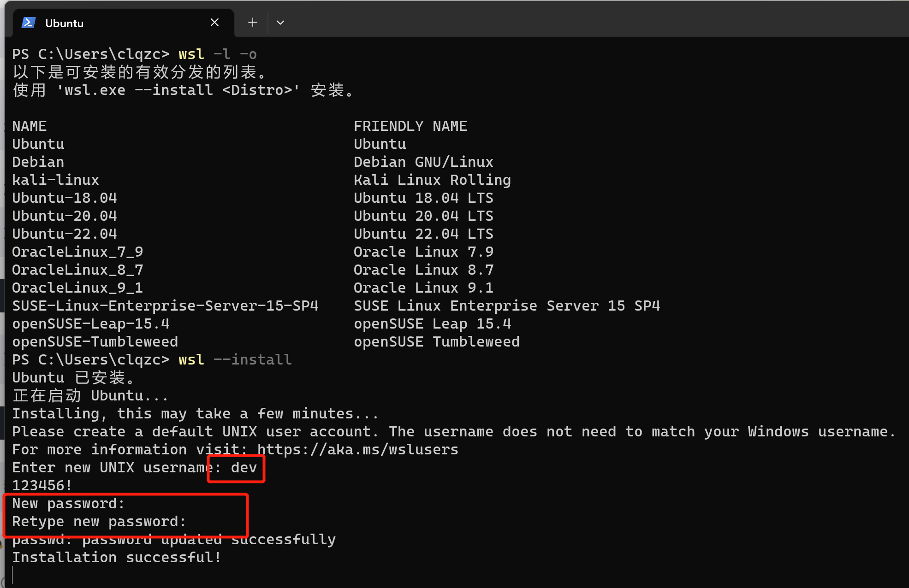Screen dimensions: 909x588
Task: Click the 'Retype new password:' prompt
Action: click(99, 521)
